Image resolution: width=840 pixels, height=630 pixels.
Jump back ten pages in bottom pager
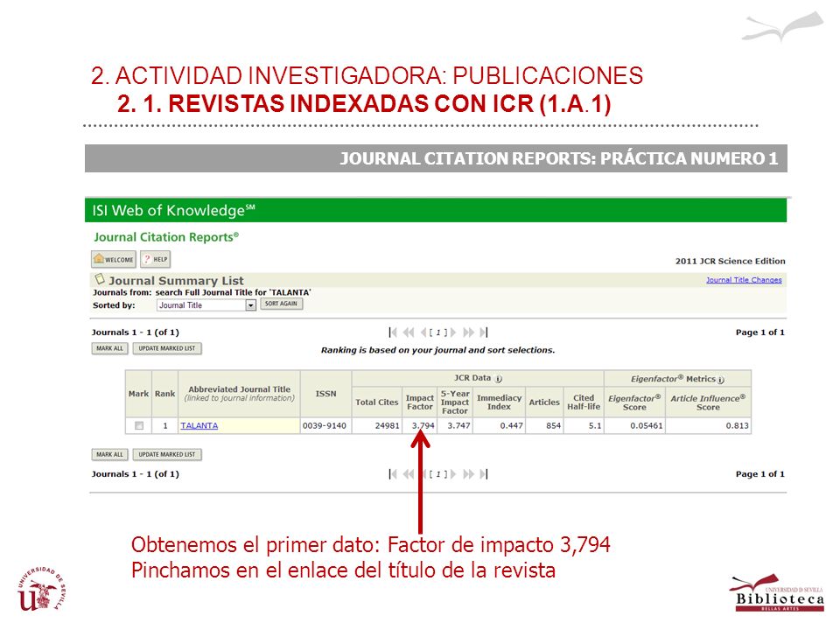(409, 474)
